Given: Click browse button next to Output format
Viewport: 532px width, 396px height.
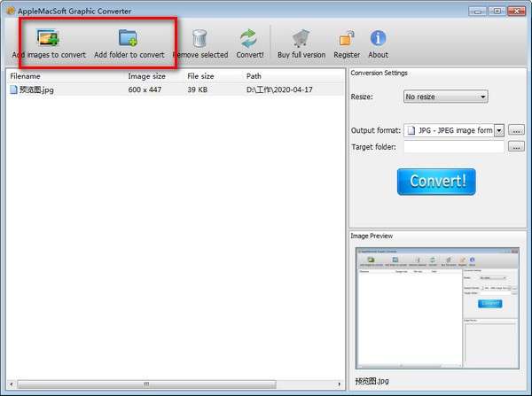Looking at the screenshot, I should point(517,130).
